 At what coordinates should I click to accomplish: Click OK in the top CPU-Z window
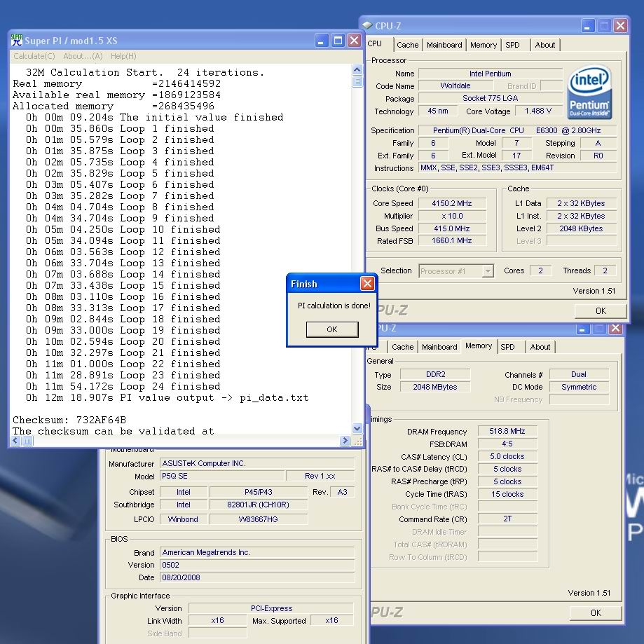point(601,311)
